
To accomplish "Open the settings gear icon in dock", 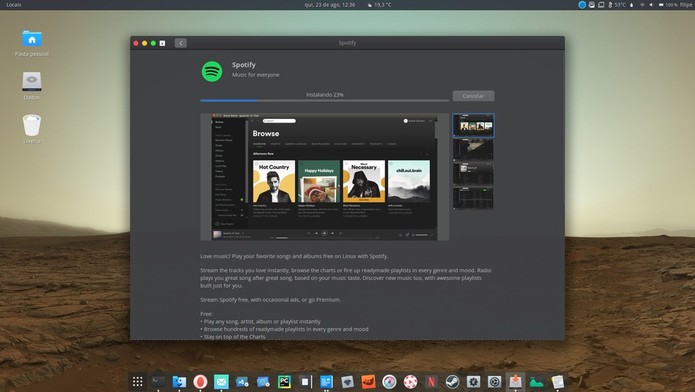I will pos(473,381).
